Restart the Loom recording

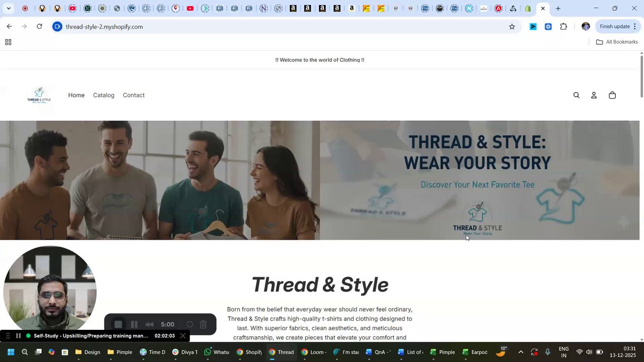point(190,324)
